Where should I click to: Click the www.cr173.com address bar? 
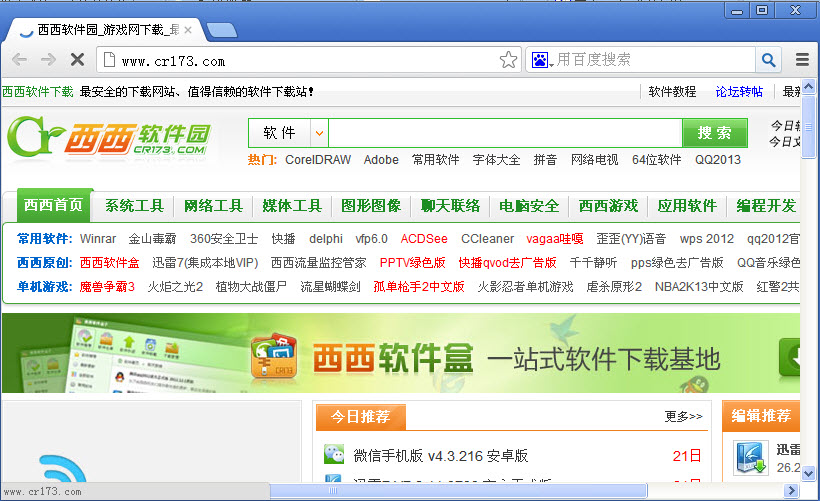click(x=309, y=60)
